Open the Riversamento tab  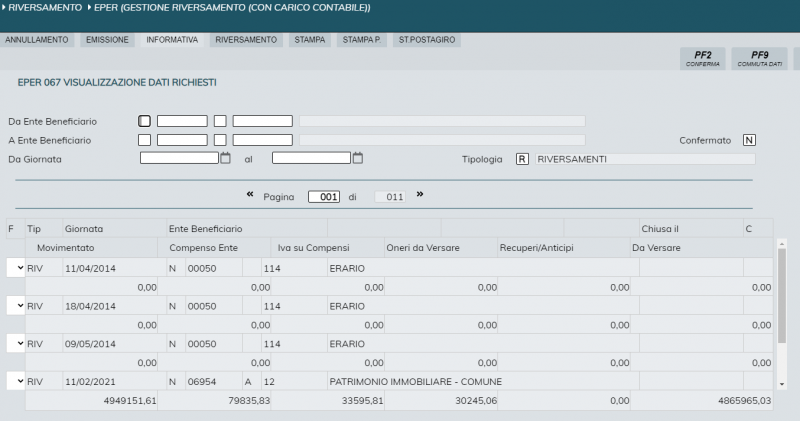(245, 40)
